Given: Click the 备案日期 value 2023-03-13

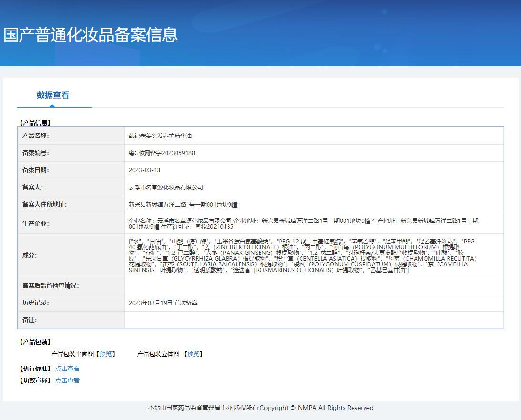Looking at the screenshot, I should click(x=145, y=170).
